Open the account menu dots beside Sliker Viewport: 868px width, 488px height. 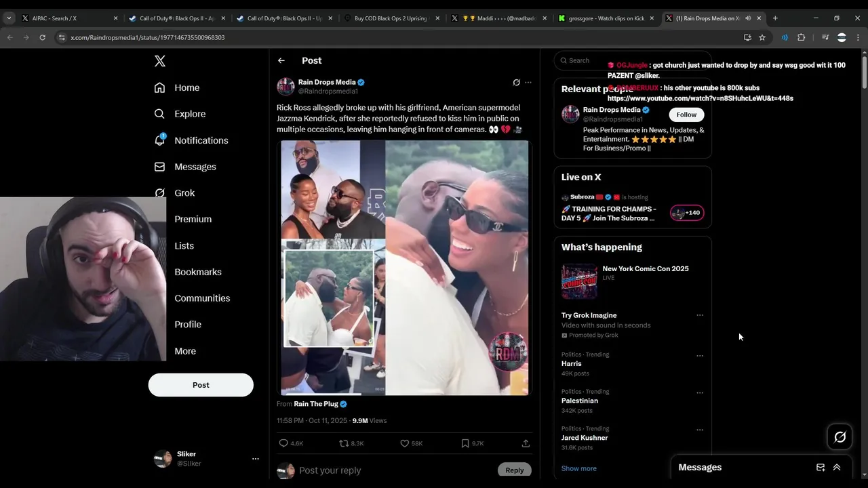click(x=256, y=459)
